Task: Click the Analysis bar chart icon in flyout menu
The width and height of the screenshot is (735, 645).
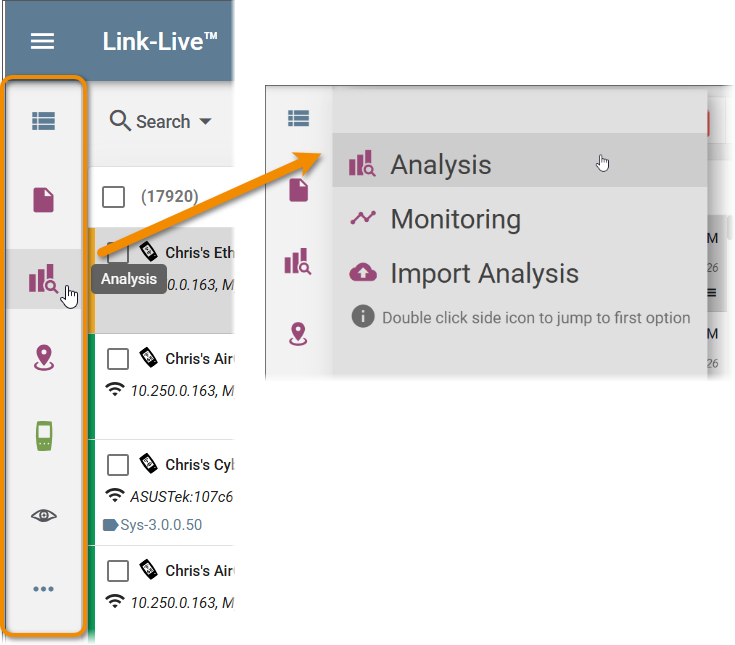Action: tap(362, 163)
